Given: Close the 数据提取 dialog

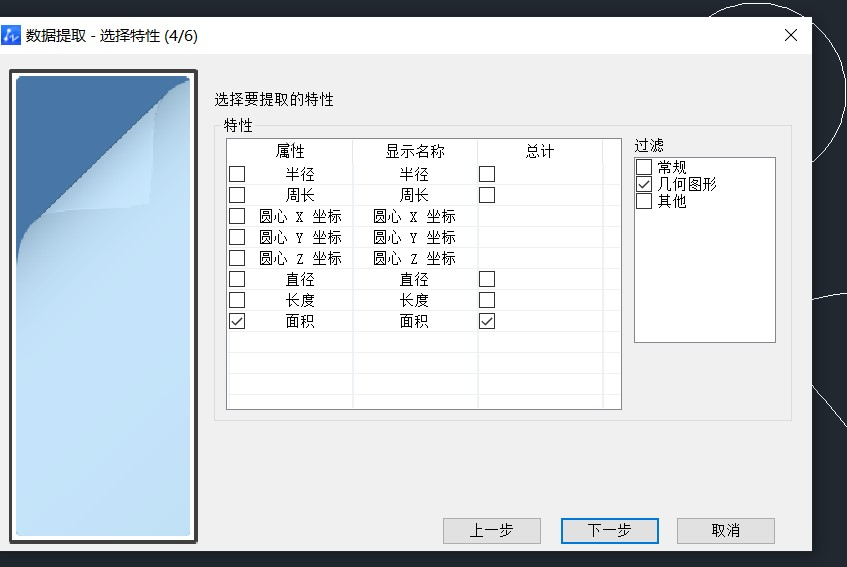Looking at the screenshot, I should click(x=791, y=35).
